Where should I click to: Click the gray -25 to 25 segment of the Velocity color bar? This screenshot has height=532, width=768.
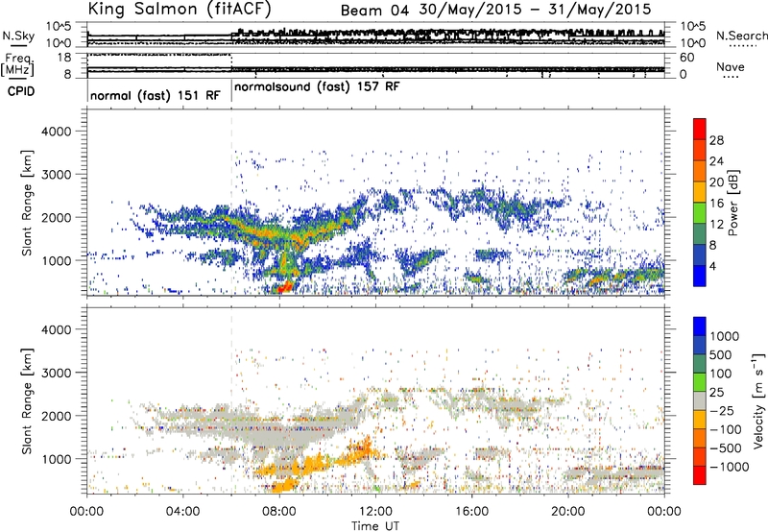point(700,401)
